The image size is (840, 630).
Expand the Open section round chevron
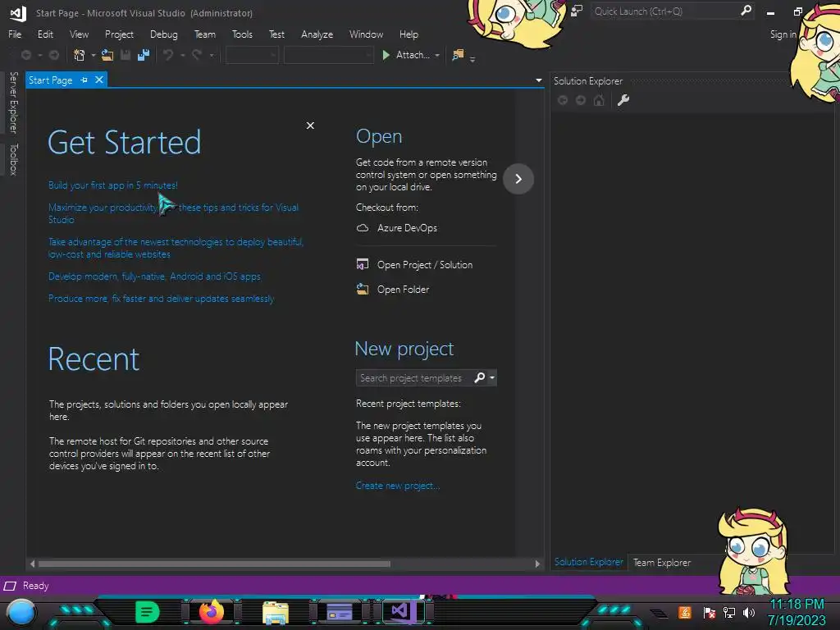(x=518, y=179)
